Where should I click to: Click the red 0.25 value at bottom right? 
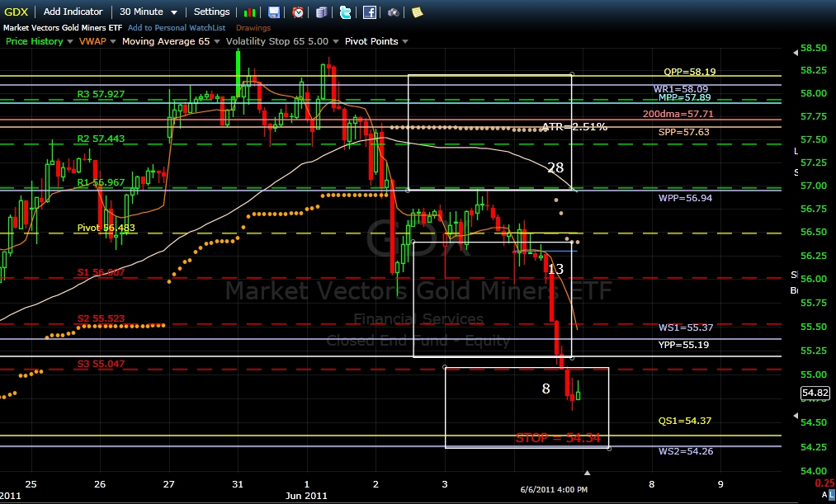(x=825, y=483)
